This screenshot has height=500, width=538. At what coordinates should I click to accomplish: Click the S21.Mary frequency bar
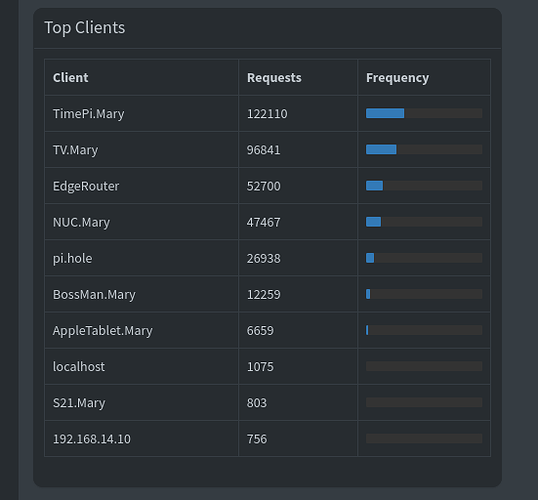pyautogui.click(x=424, y=403)
